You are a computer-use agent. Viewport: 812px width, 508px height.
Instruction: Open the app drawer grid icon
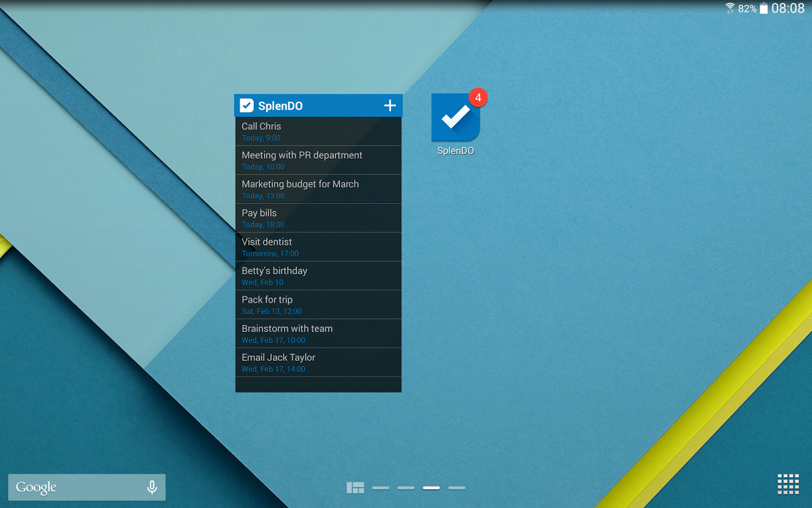tap(788, 484)
